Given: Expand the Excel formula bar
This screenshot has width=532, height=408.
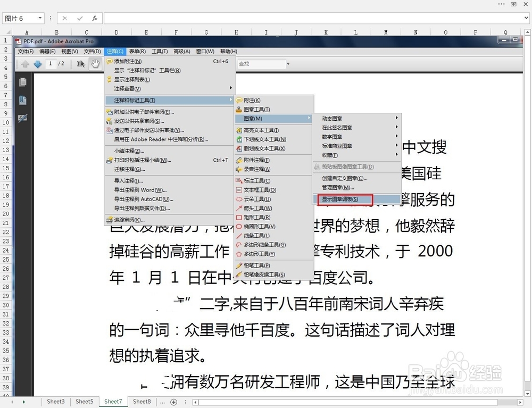Looking at the screenshot, I should 526,18.
